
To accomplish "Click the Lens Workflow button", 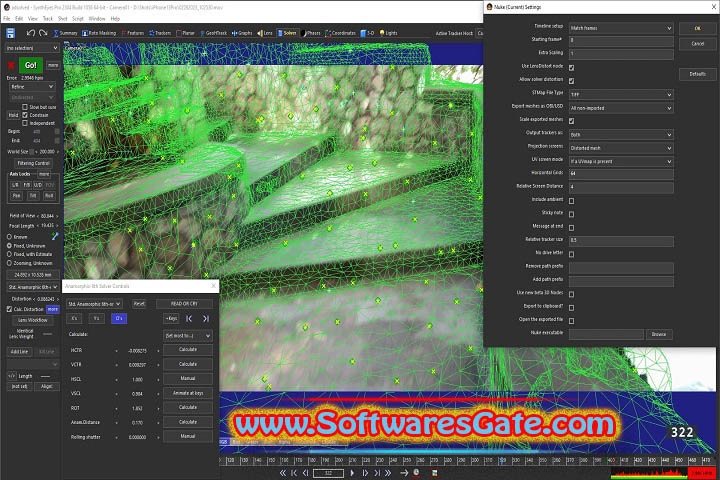I will pos(33,320).
